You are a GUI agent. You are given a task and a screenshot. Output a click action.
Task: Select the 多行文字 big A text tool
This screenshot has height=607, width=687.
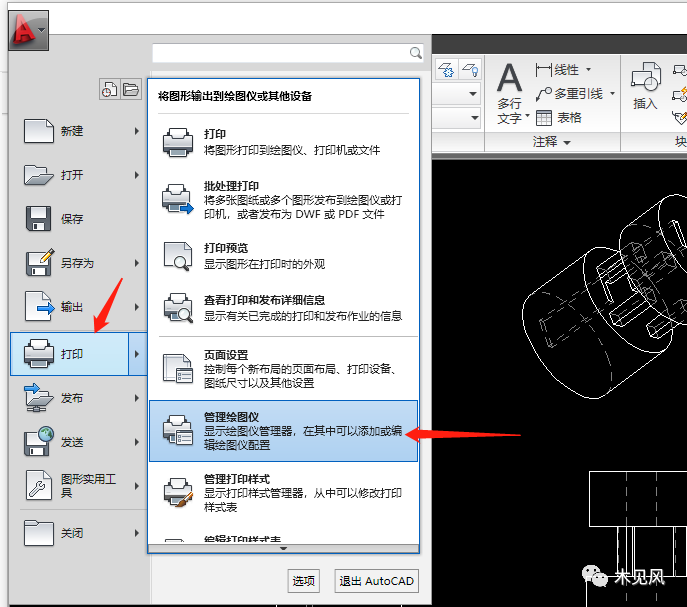pyautogui.click(x=509, y=78)
